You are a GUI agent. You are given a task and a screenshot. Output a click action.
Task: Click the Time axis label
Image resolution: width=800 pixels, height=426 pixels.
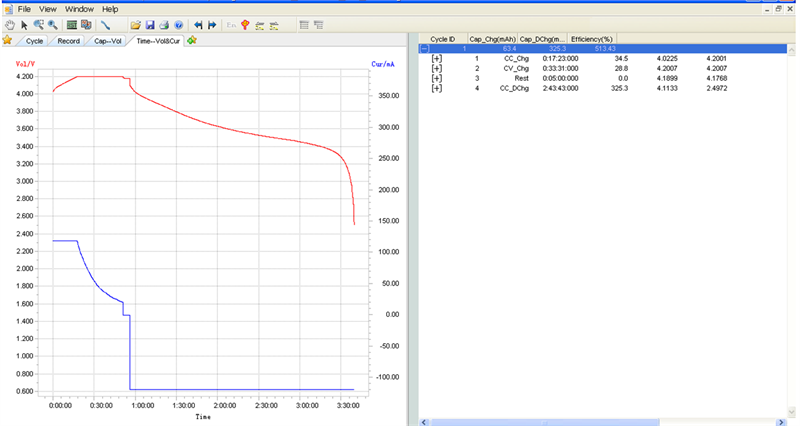coord(203,417)
